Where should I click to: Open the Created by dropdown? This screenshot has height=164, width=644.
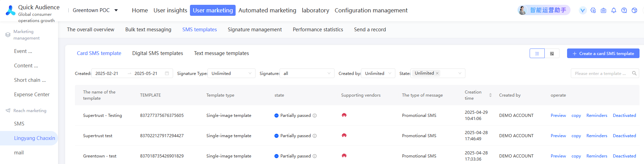tap(378, 73)
